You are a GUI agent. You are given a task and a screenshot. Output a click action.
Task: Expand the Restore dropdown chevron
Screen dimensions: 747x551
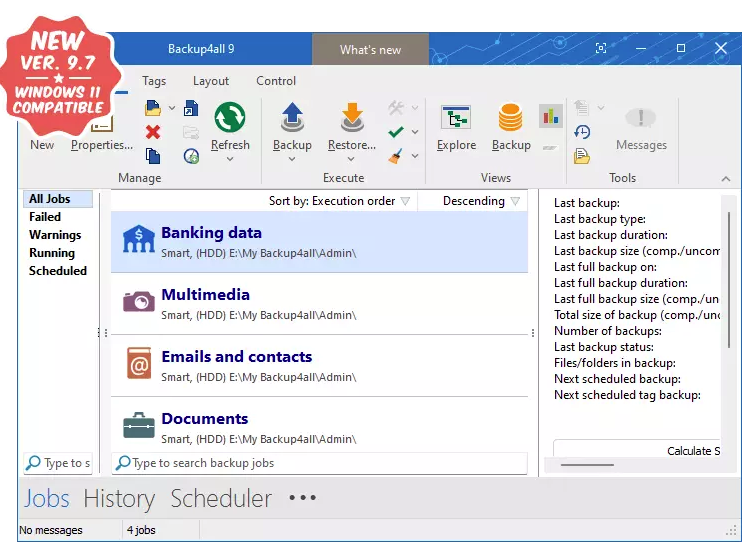point(351,160)
